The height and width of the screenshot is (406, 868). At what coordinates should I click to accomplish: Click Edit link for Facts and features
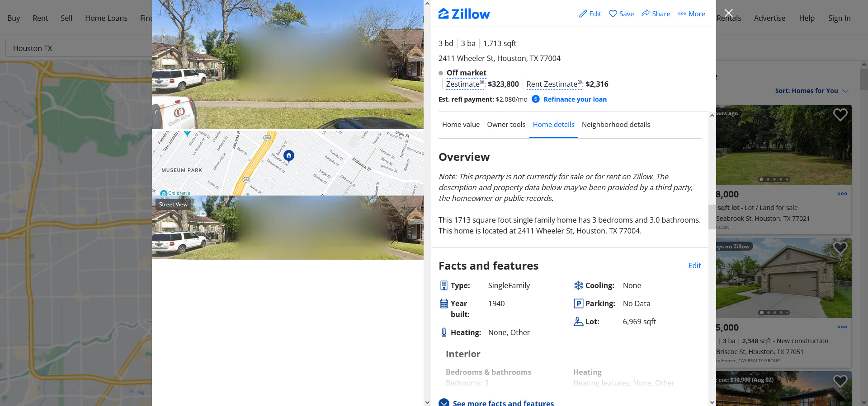[694, 266]
